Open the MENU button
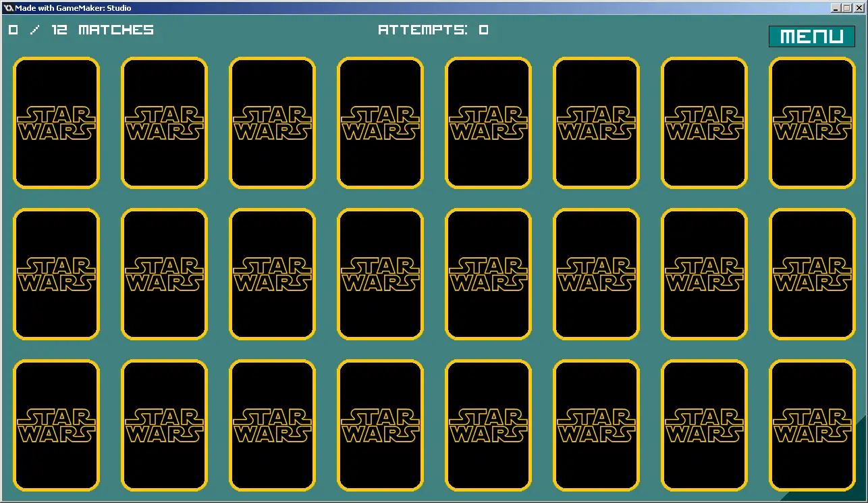 tap(812, 36)
